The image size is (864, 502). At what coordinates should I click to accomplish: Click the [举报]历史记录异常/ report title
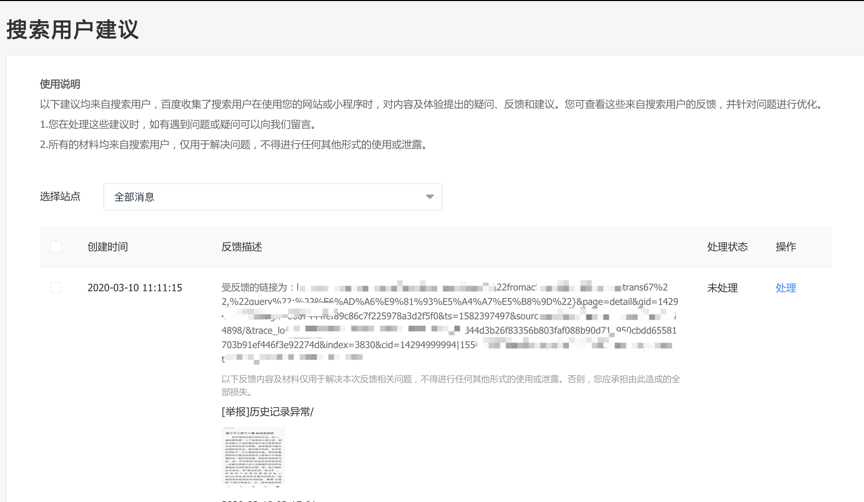pyautogui.click(x=267, y=412)
